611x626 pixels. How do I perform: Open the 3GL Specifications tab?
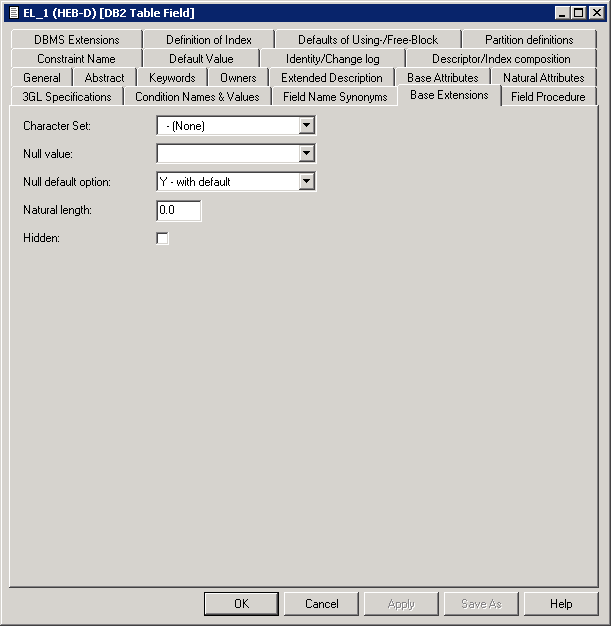click(x=67, y=97)
